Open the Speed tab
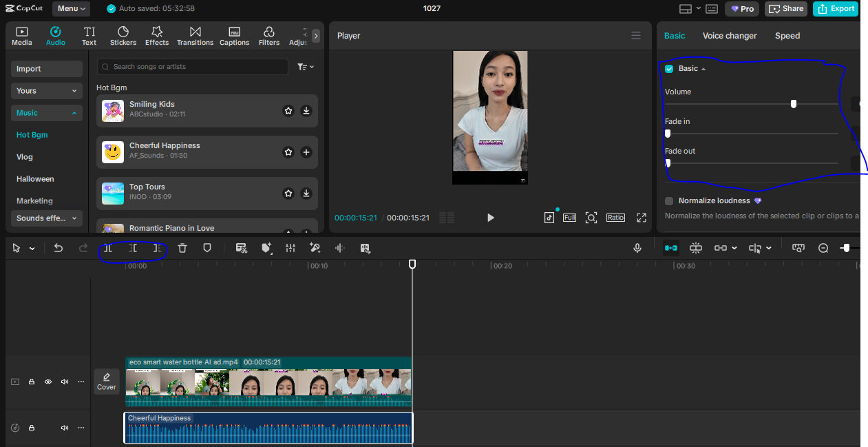Screen dimensions: 868x447 pos(787,36)
